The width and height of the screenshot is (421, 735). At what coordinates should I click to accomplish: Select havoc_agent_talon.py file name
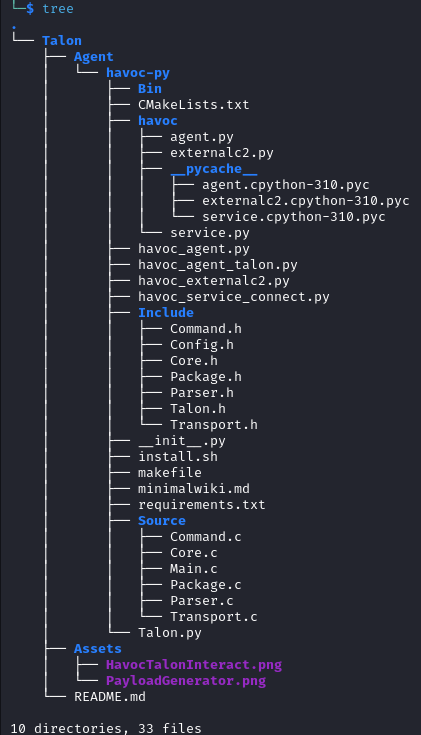(x=218, y=265)
